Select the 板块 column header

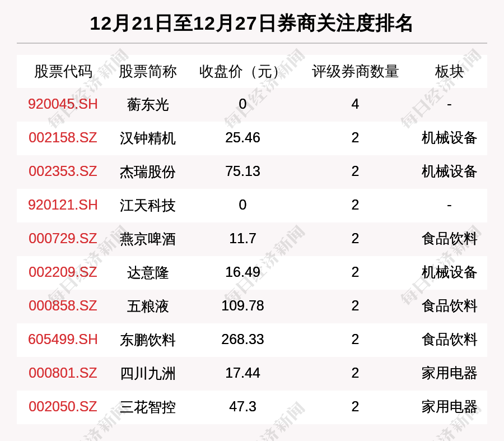[449, 71]
